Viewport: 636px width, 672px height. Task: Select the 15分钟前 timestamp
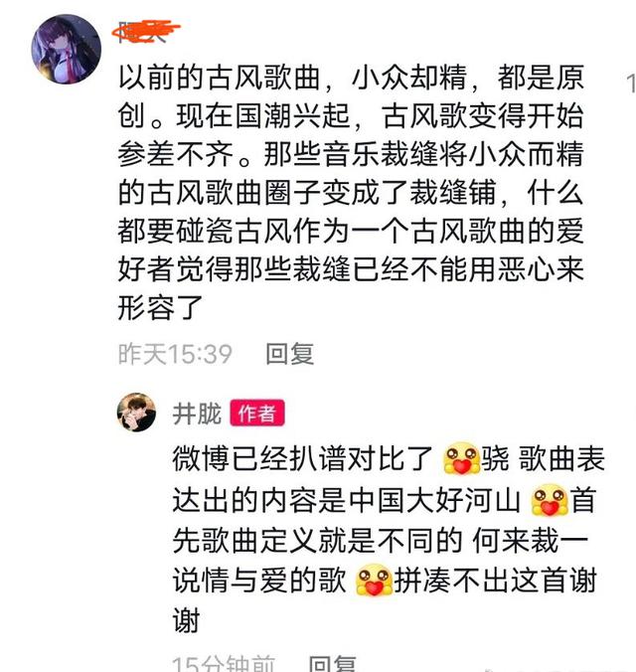coord(224,663)
